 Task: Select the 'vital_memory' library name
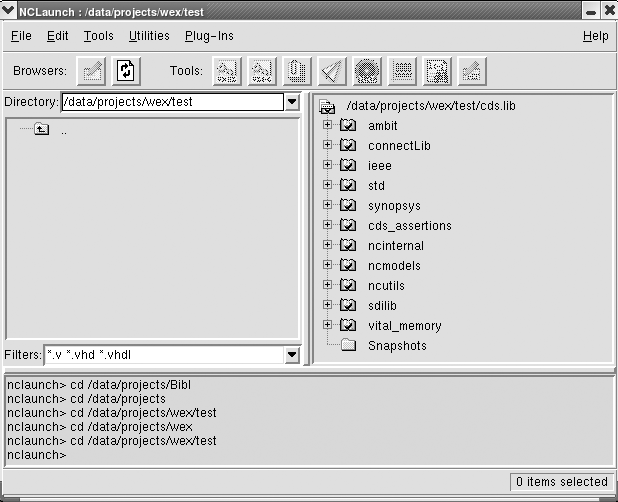(405, 326)
